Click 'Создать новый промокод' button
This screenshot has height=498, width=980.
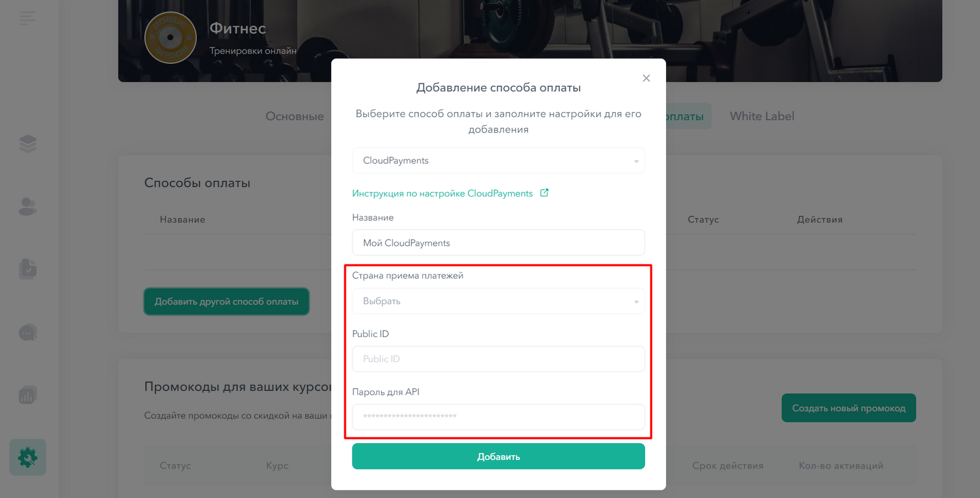849,408
